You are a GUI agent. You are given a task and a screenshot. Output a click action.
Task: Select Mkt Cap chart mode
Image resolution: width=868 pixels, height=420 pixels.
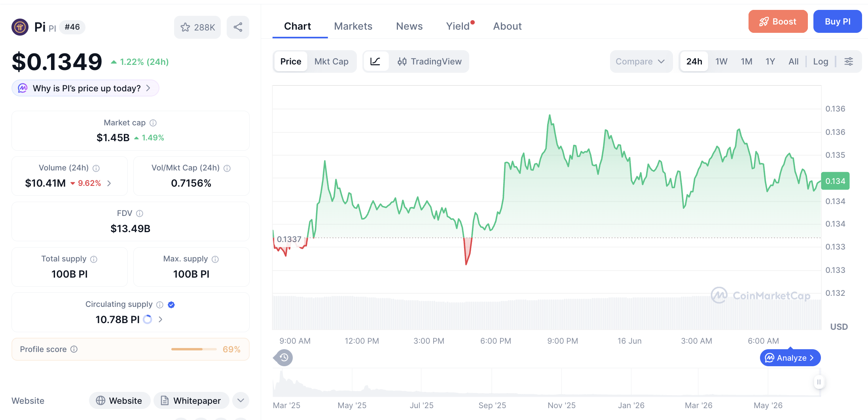[332, 61]
